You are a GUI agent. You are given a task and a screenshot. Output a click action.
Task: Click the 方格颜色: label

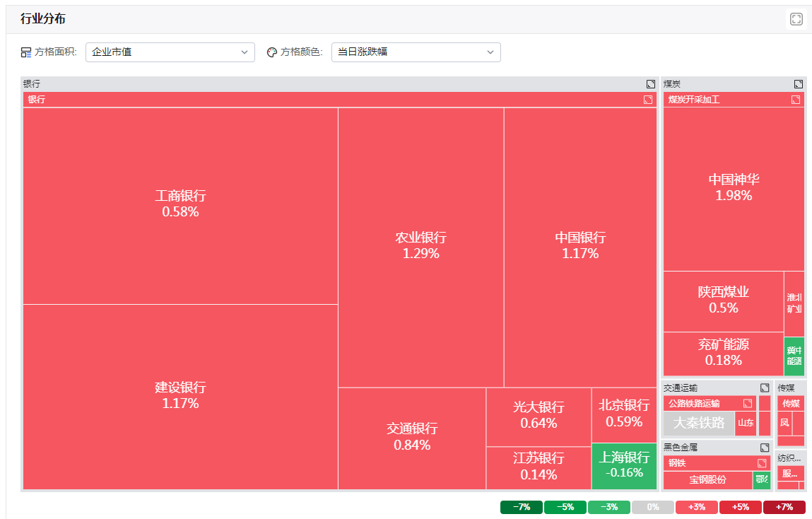coord(302,52)
